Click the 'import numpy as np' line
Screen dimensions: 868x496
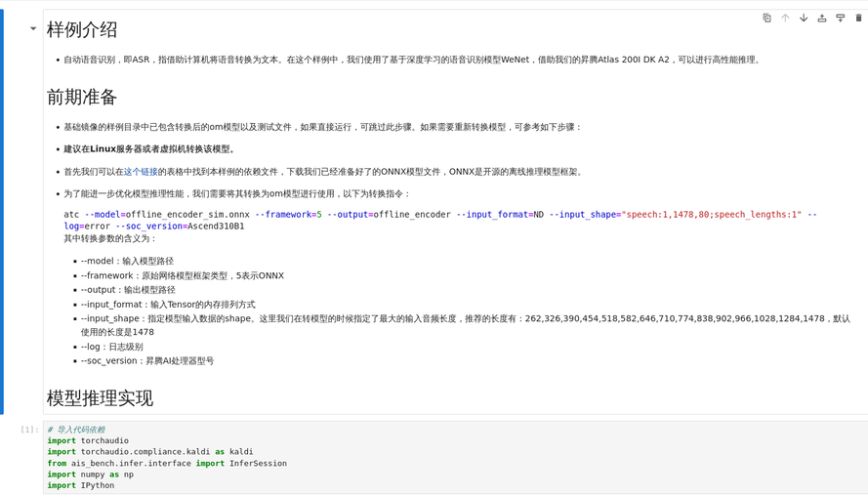click(x=90, y=475)
